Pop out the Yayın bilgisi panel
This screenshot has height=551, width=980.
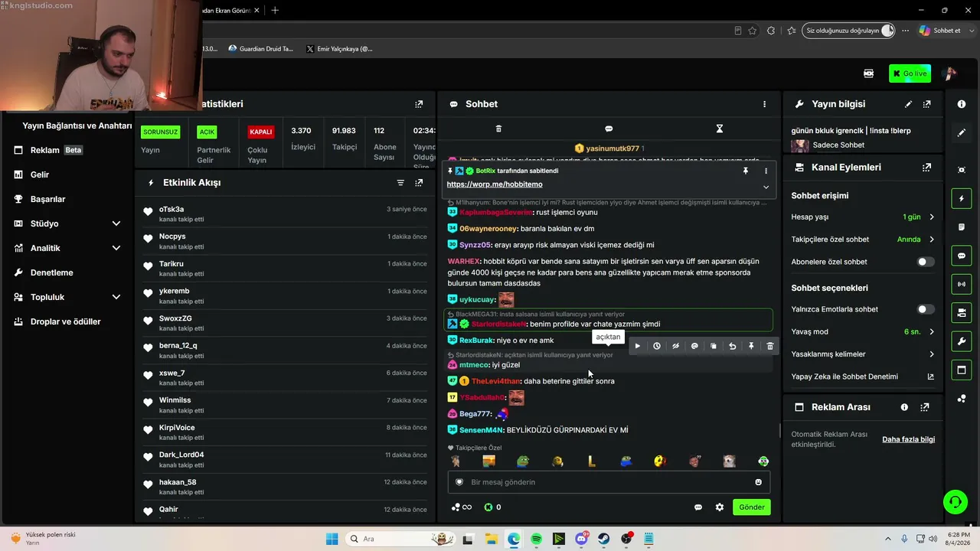click(927, 104)
